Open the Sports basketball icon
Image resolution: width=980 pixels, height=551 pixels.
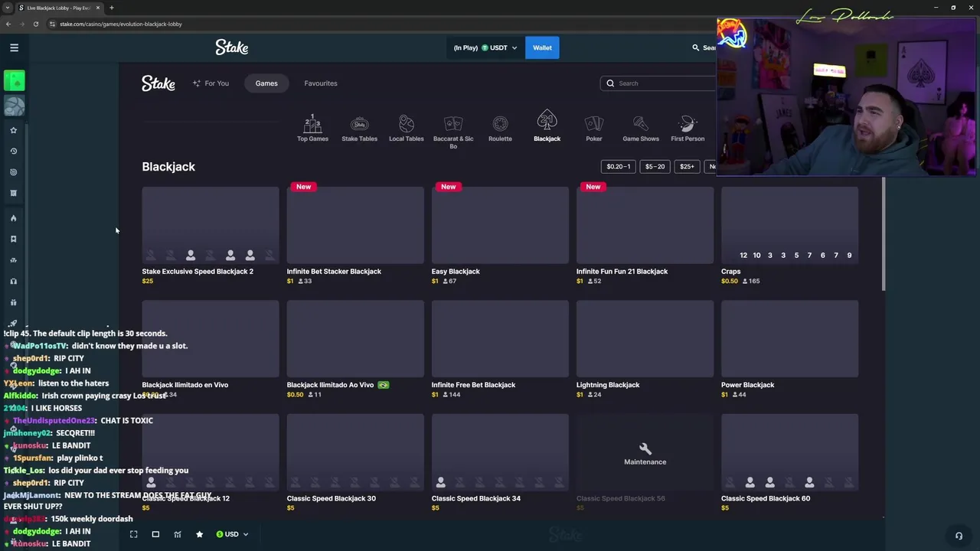[x=14, y=106]
